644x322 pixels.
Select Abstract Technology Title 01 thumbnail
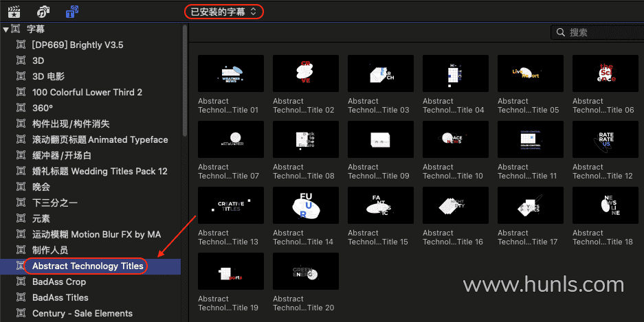[x=231, y=73]
